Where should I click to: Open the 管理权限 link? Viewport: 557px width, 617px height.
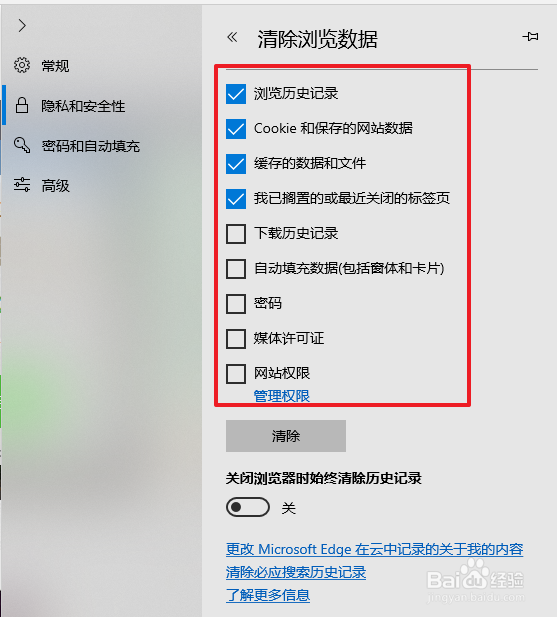click(282, 396)
